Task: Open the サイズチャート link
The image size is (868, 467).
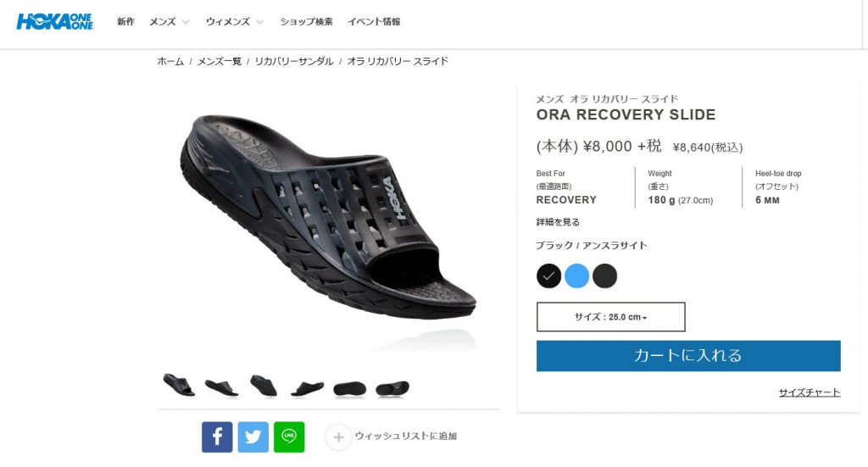Action: tap(810, 392)
